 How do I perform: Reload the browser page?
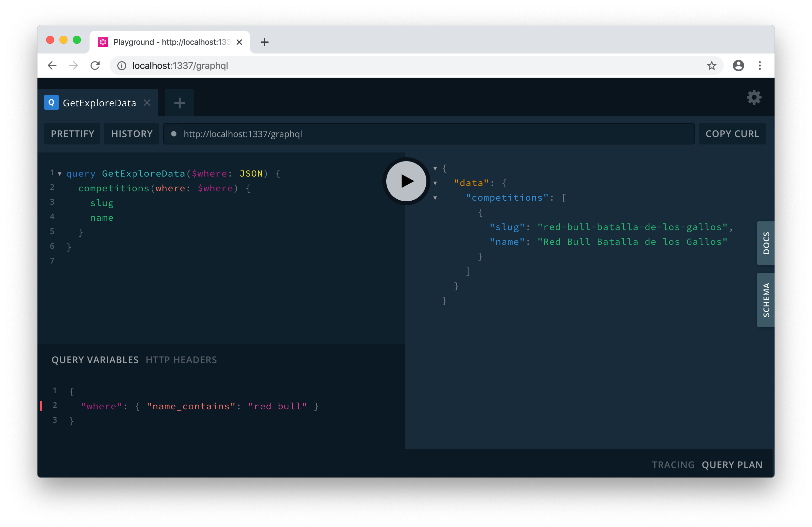click(x=95, y=66)
